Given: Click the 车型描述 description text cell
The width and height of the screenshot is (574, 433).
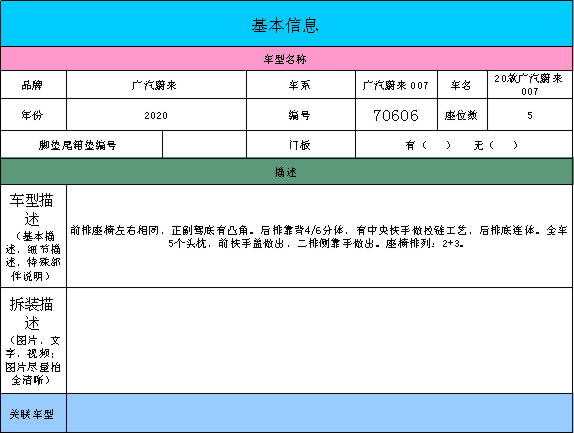Looking at the screenshot, I should point(319,236).
